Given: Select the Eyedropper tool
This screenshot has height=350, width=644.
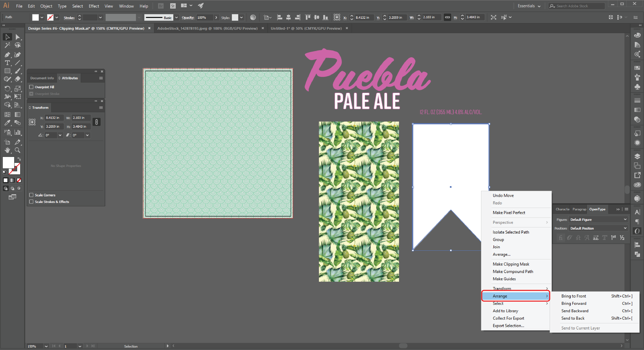Looking at the screenshot, I should (7, 123).
